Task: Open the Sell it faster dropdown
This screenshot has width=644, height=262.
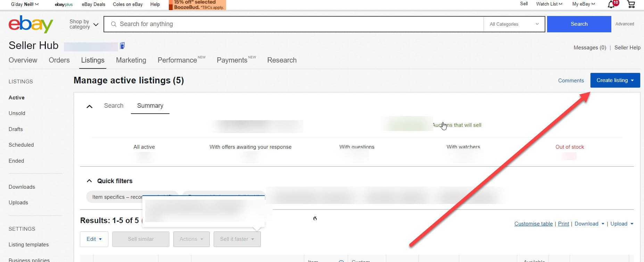Action: (237, 239)
